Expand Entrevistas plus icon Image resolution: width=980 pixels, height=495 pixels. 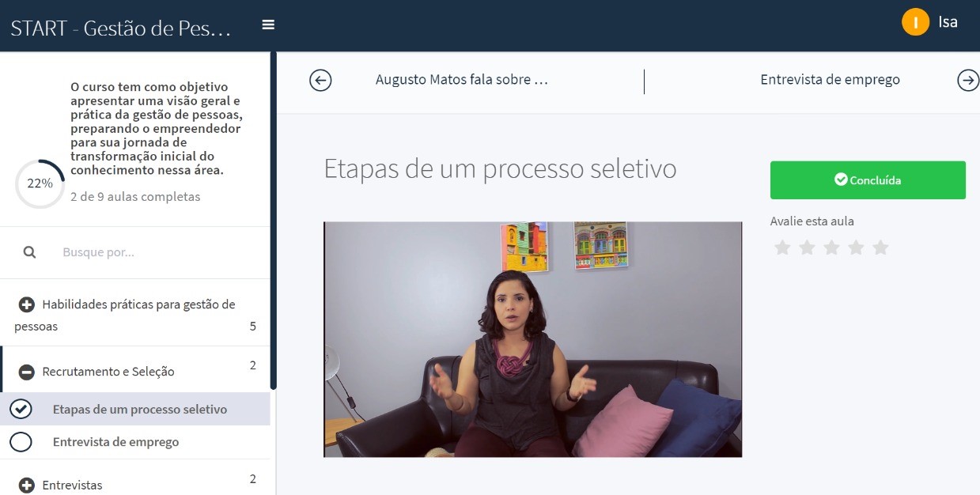[x=27, y=486]
